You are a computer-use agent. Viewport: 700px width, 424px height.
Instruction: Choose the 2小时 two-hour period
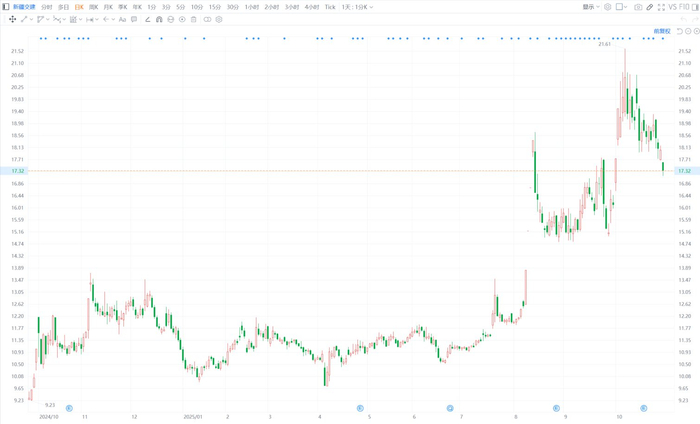click(x=272, y=7)
